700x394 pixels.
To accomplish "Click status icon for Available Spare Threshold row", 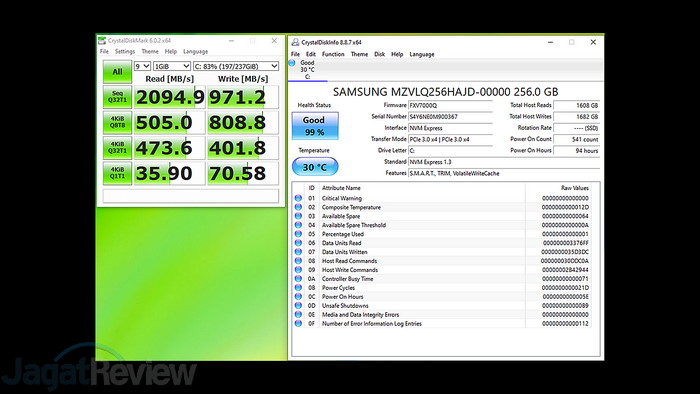I will tap(298, 225).
